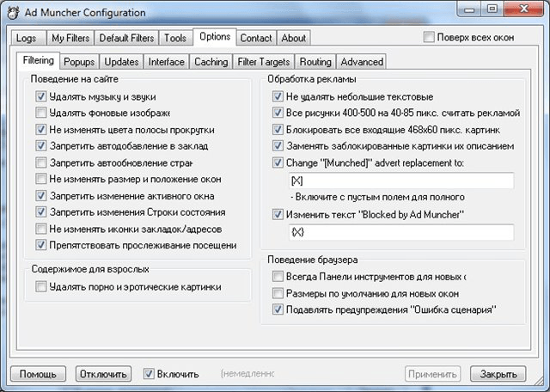Click the 'Применить' apply button
550x392 pixels.
[432, 374]
